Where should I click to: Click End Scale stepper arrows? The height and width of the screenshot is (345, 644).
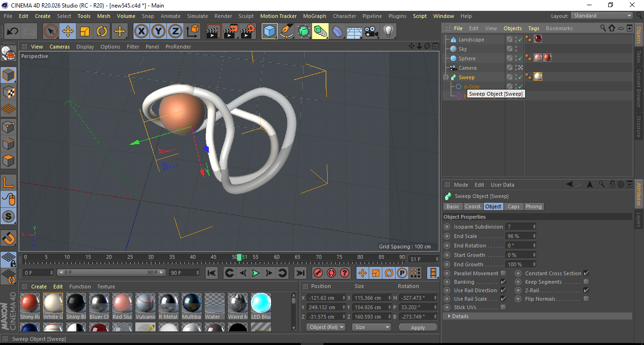(534, 236)
